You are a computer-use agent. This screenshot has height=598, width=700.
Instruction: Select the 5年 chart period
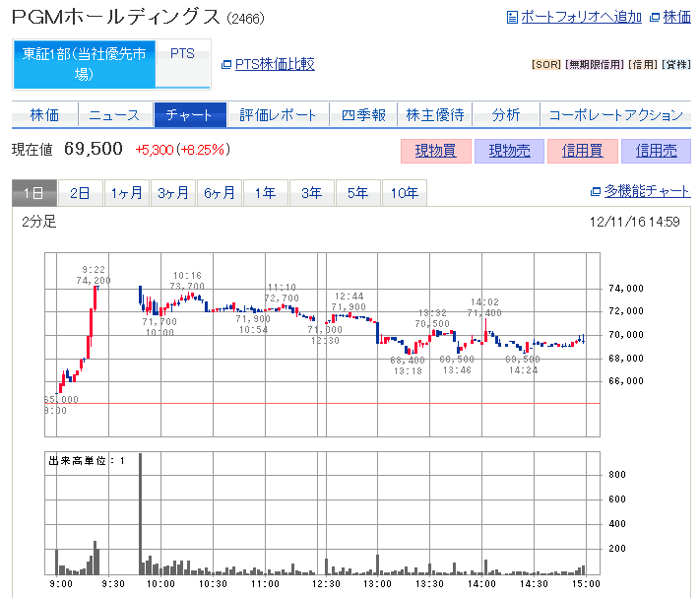[x=358, y=193]
